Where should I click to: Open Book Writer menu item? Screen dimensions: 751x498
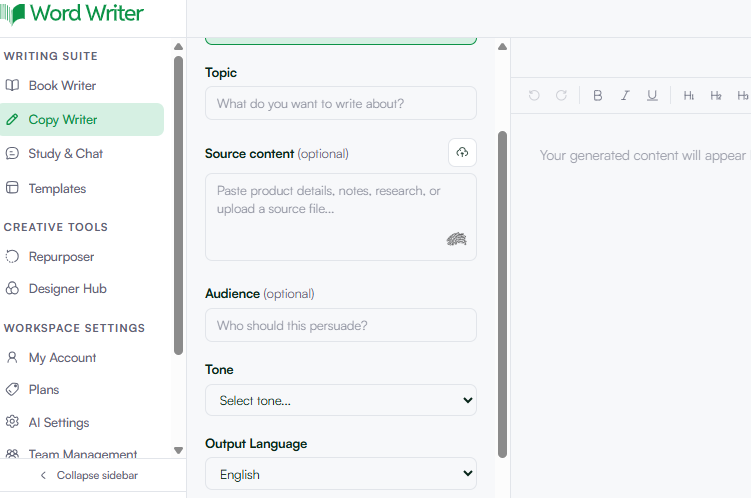(82, 85)
